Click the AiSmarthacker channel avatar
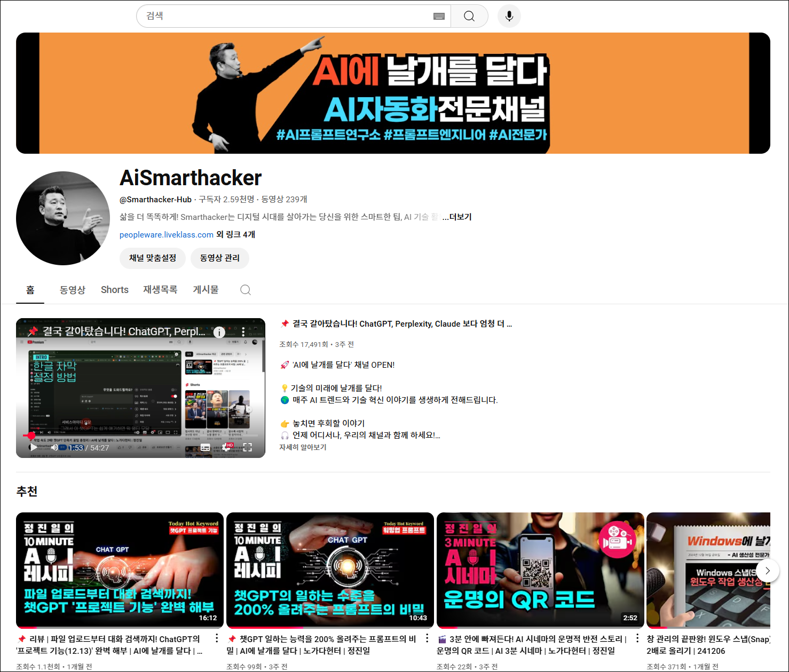This screenshot has height=672, width=789. click(x=63, y=218)
